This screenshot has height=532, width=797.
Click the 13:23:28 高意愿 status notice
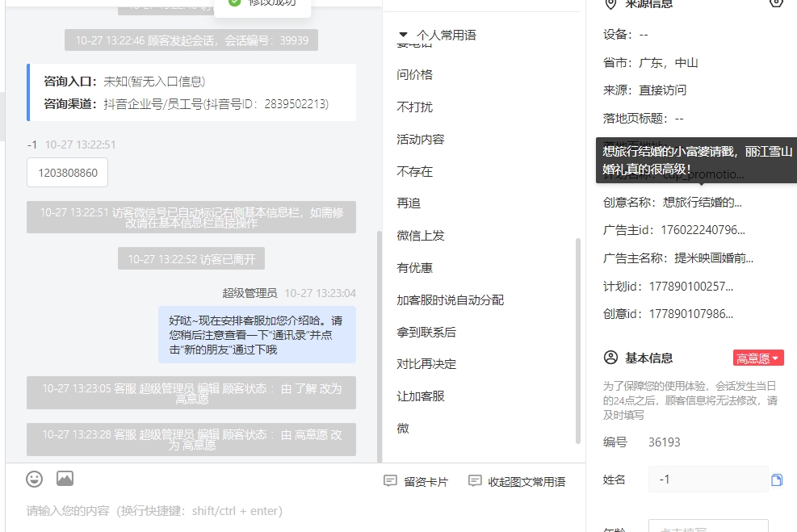[x=191, y=439]
